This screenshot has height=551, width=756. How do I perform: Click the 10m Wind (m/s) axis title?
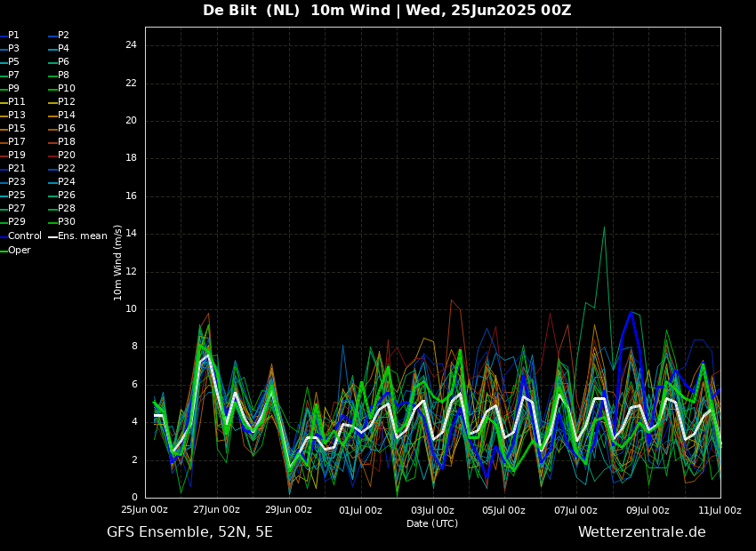pyautogui.click(x=117, y=262)
